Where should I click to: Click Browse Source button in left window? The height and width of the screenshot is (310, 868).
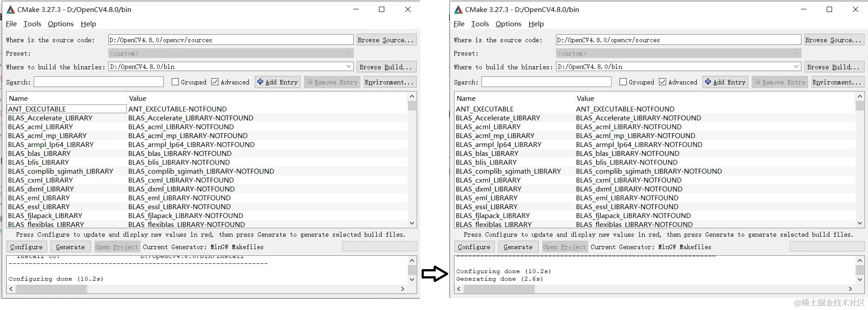(x=386, y=40)
